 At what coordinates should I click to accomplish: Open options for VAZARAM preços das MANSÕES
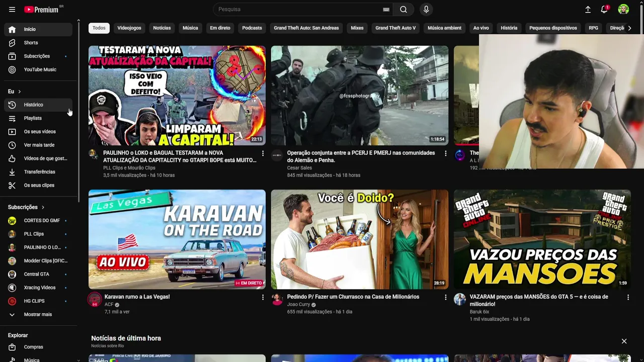click(628, 297)
